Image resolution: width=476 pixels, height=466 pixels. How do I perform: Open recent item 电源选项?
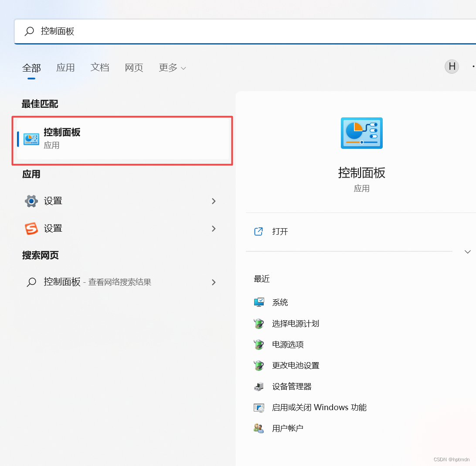(288, 345)
